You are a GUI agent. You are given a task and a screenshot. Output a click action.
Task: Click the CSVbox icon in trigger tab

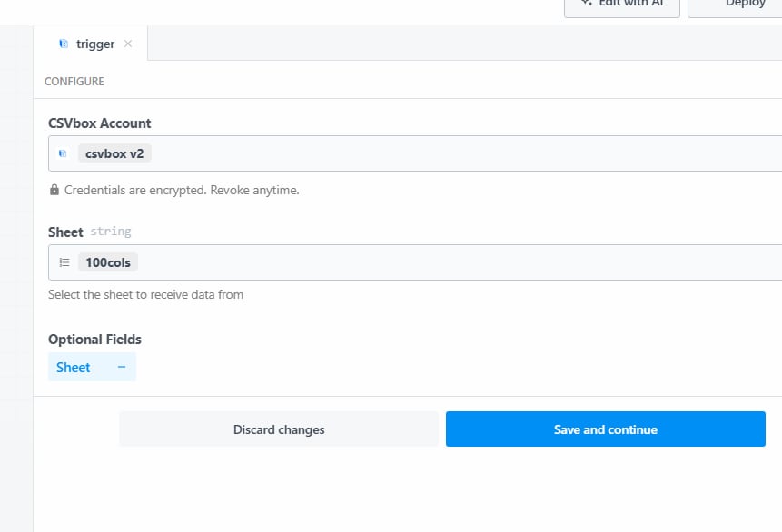(x=64, y=44)
